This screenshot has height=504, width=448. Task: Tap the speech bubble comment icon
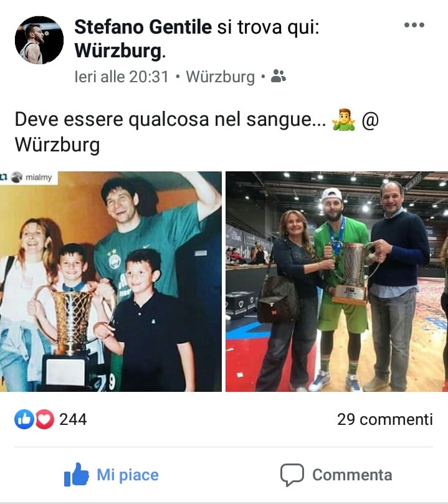[x=292, y=475]
